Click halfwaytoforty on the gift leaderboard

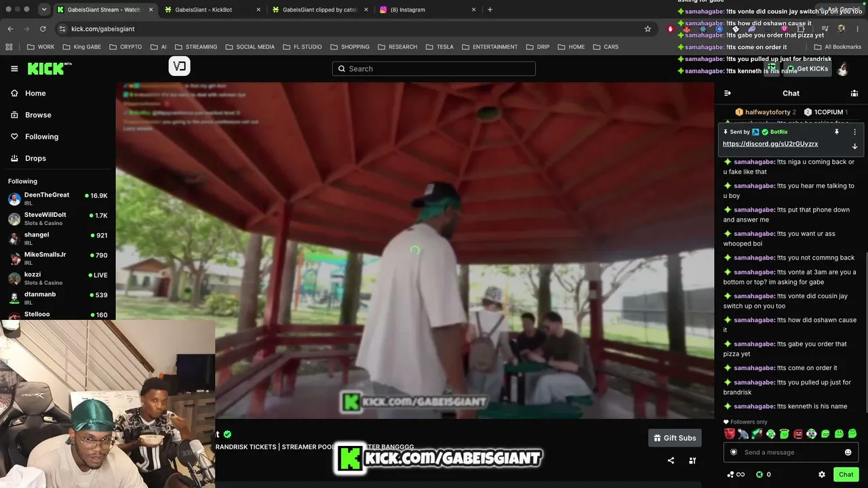[766, 112]
